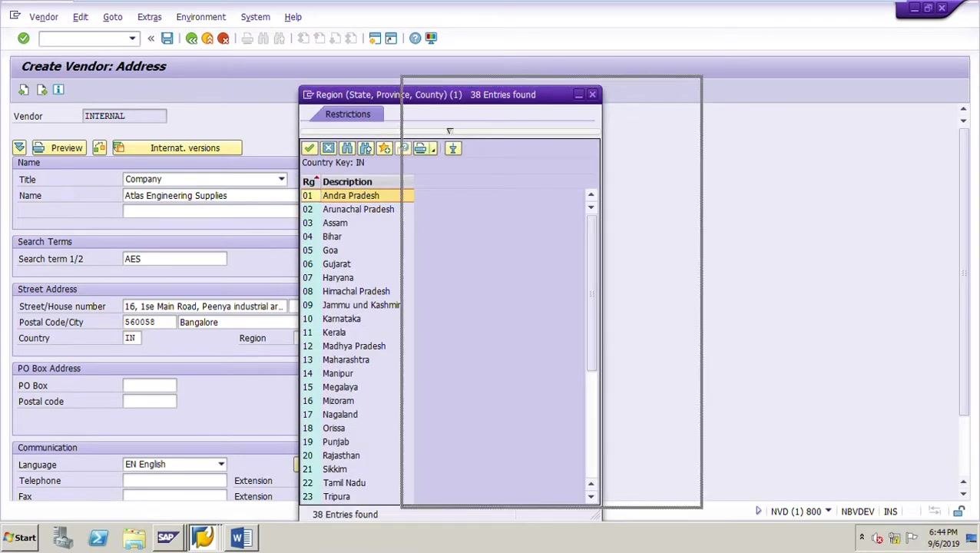Open the SAP Logon taskbar icon

tap(167, 538)
